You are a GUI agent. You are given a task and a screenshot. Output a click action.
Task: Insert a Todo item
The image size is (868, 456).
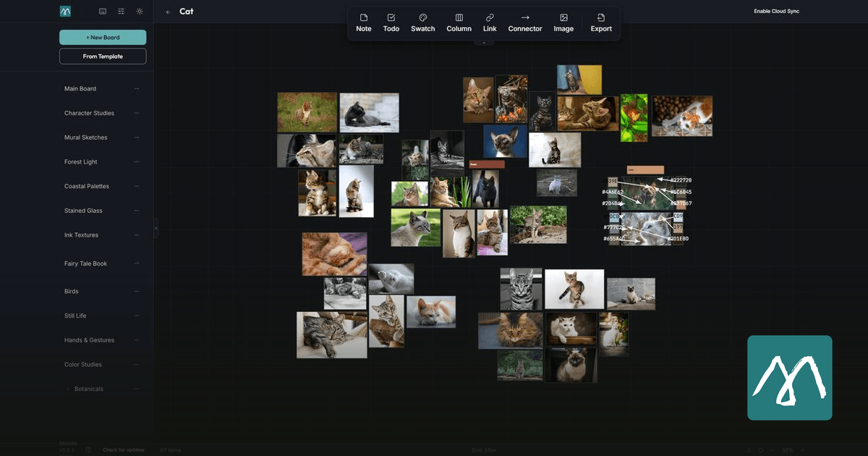point(391,23)
